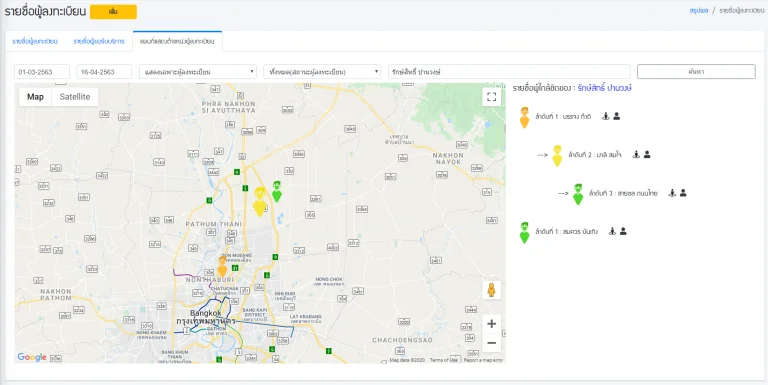Click the green person marker on map

[x=277, y=191]
